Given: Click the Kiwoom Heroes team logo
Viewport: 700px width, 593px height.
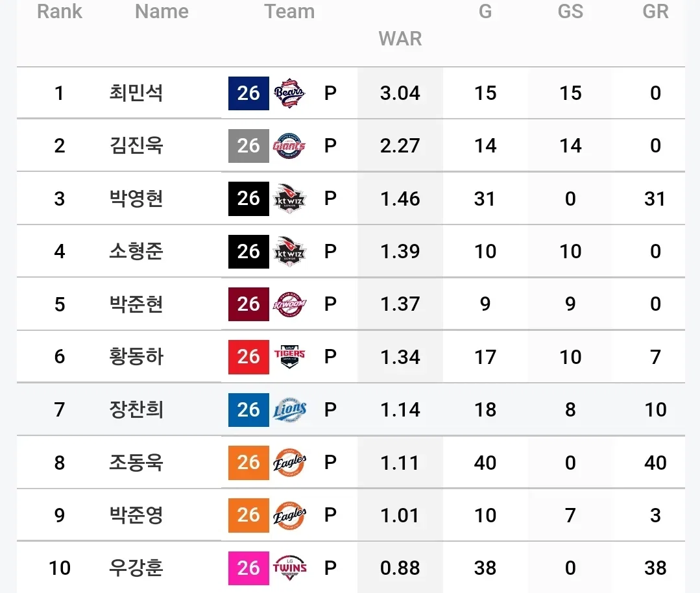Looking at the screenshot, I should click(x=289, y=304).
